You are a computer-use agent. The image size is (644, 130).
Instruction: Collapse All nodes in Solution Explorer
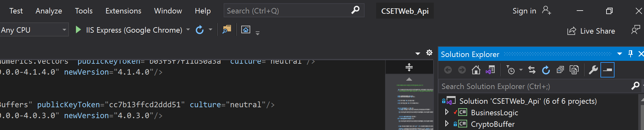pyautogui.click(x=560, y=70)
